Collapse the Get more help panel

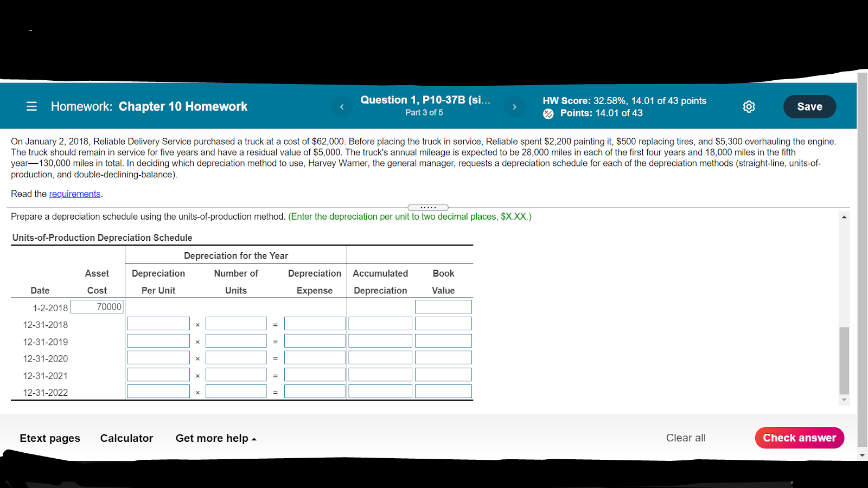[x=215, y=438]
